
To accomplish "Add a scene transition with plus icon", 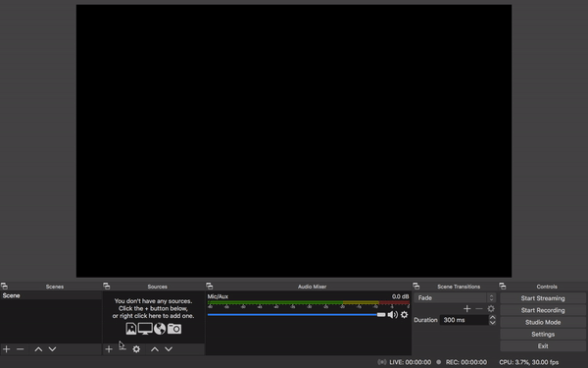I will point(466,309).
